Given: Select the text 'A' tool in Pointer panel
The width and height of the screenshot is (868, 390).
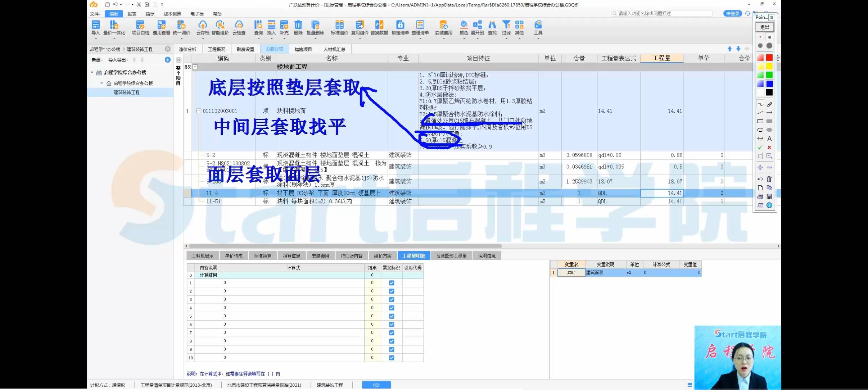Looking at the screenshot, I should 769,139.
